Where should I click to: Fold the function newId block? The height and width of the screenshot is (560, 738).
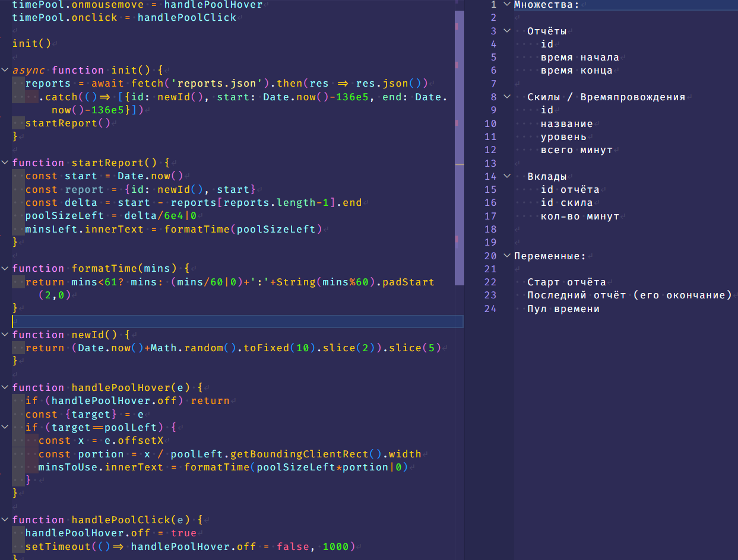[x=5, y=335]
